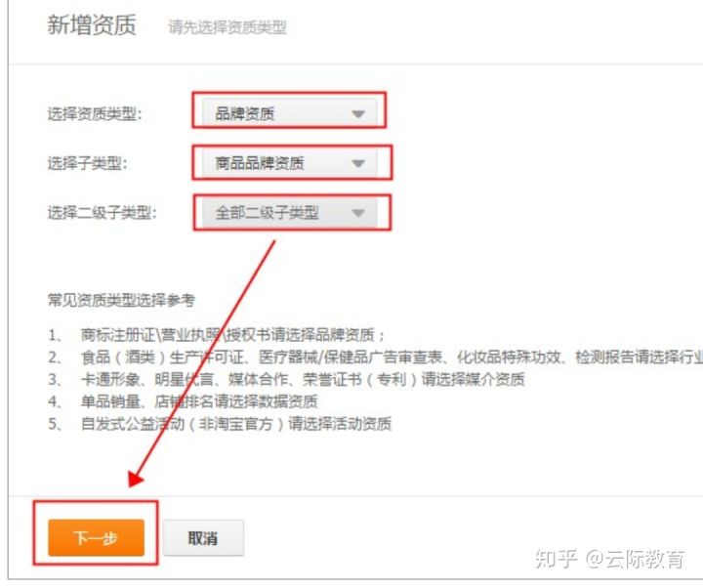Image resolution: width=703 pixels, height=588 pixels.
Task: Click the 选择二级子类型 field label
Action: (x=103, y=213)
